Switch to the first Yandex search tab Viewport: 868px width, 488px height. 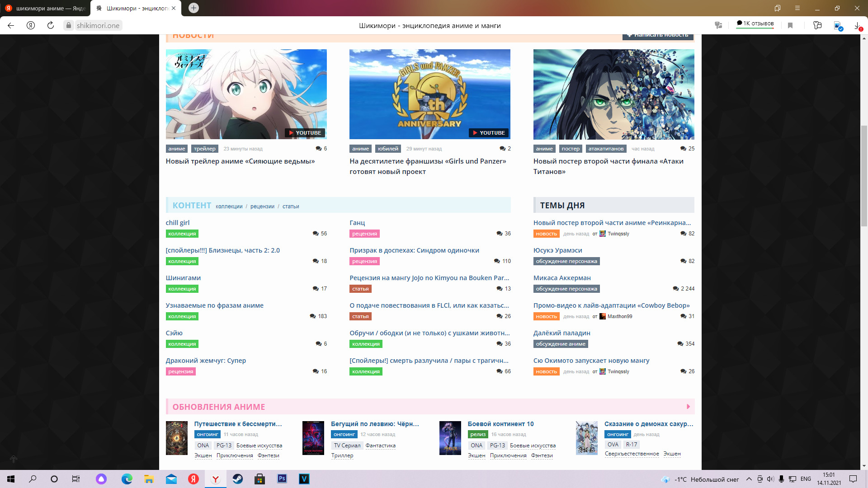(45, 8)
